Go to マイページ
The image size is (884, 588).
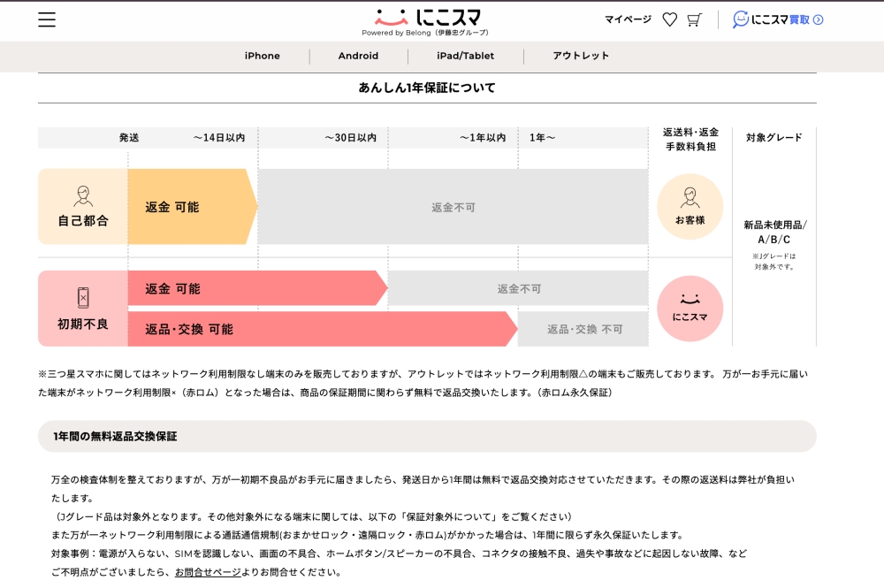coord(628,19)
